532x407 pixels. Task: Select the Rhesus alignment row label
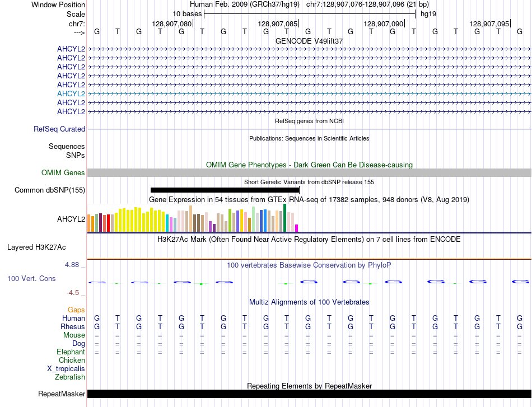tap(73, 326)
